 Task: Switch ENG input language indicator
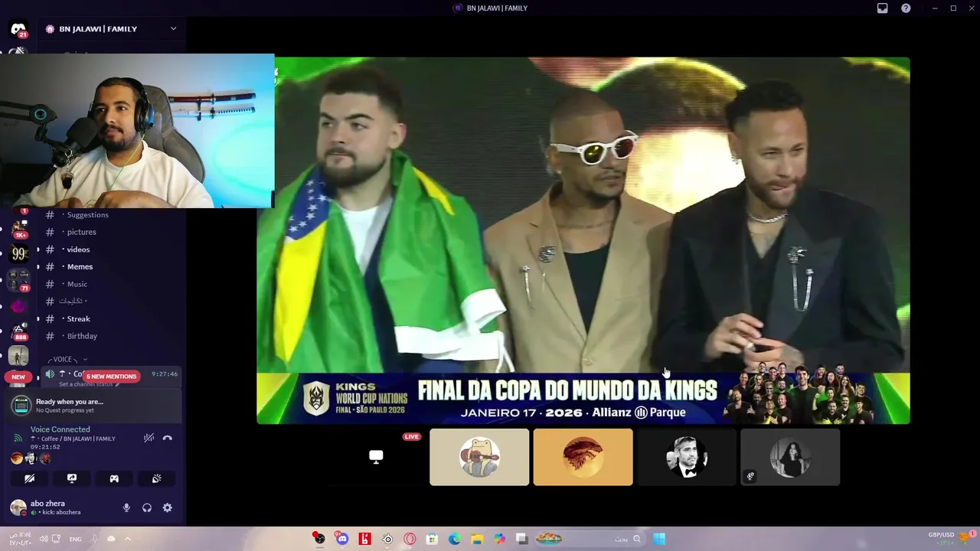75,539
